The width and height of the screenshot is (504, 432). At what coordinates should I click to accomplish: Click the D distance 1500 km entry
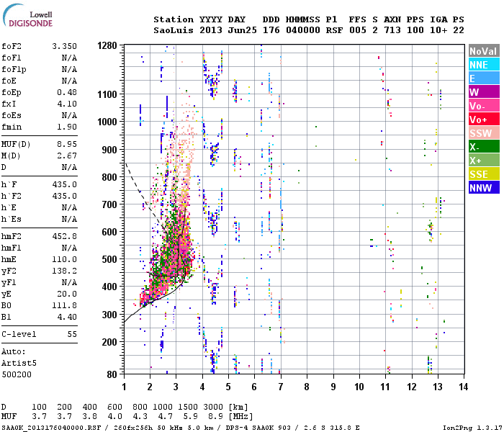[x=188, y=407]
